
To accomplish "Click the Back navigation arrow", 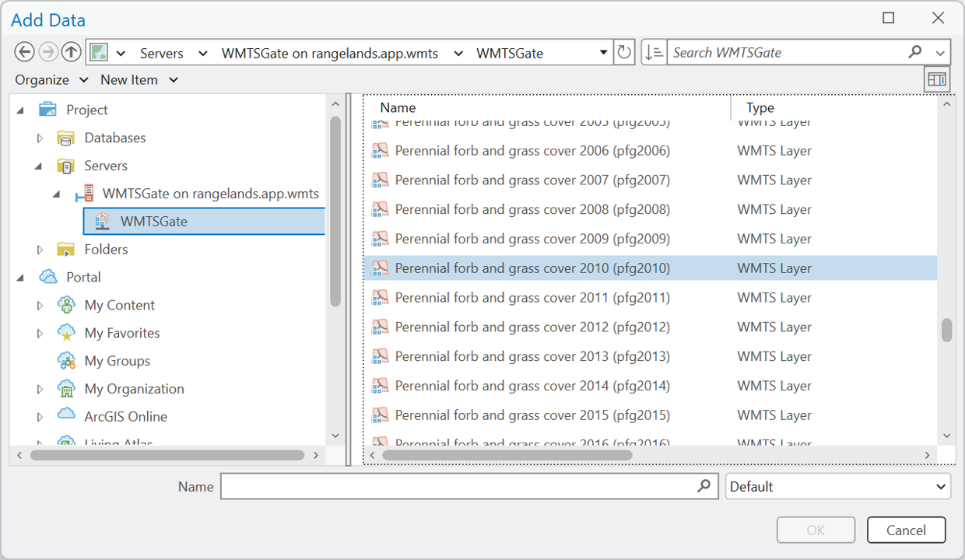I will pyautogui.click(x=24, y=52).
